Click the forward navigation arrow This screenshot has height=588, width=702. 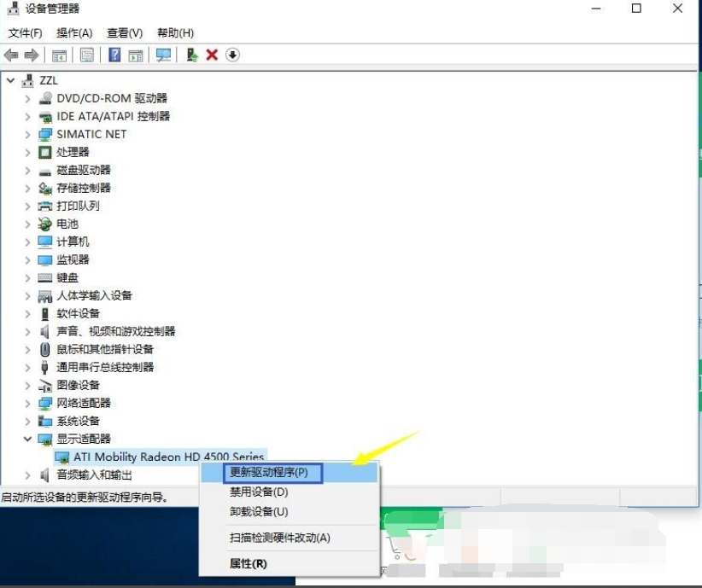pyautogui.click(x=32, y=55)
